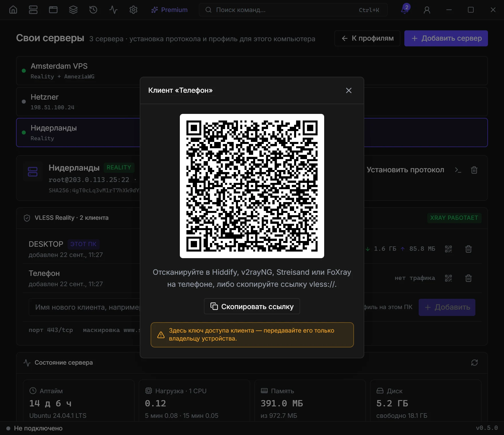Show QR code for DESKTOP client
504x435 pixels.
[448, 249]
